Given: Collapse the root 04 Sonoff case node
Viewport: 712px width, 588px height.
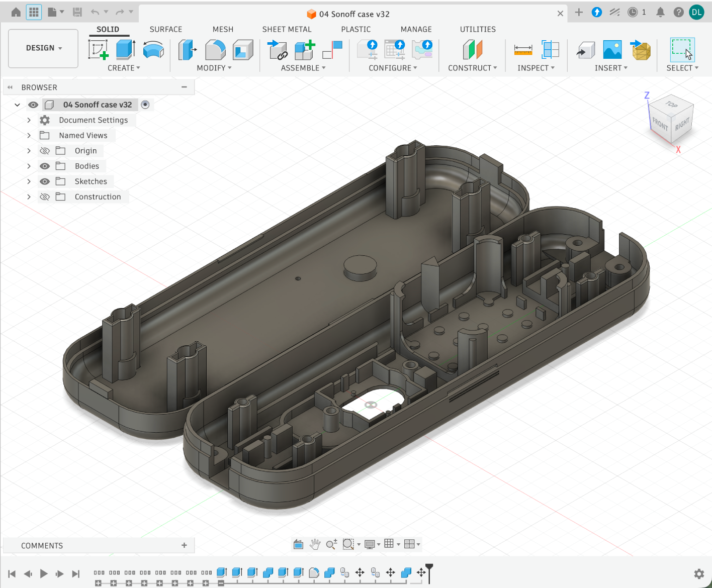Looking at the screenshot, I should (x=17, y=105).
